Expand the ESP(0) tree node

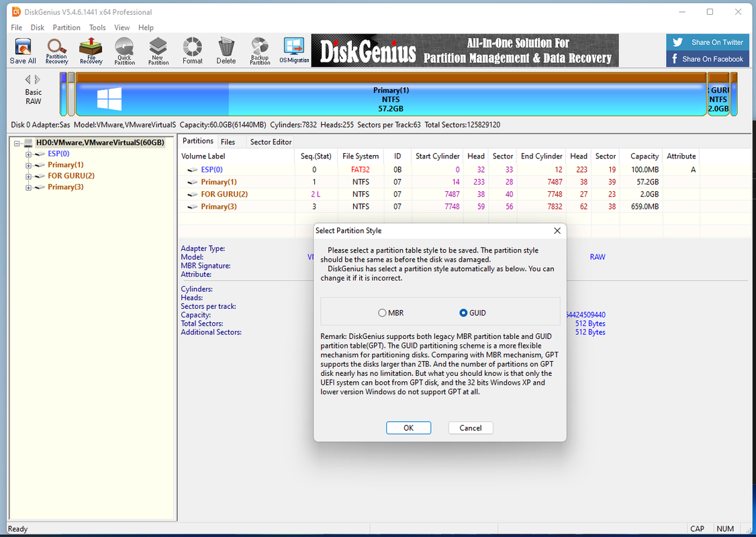pyautogui.click(x=28, y=154)
